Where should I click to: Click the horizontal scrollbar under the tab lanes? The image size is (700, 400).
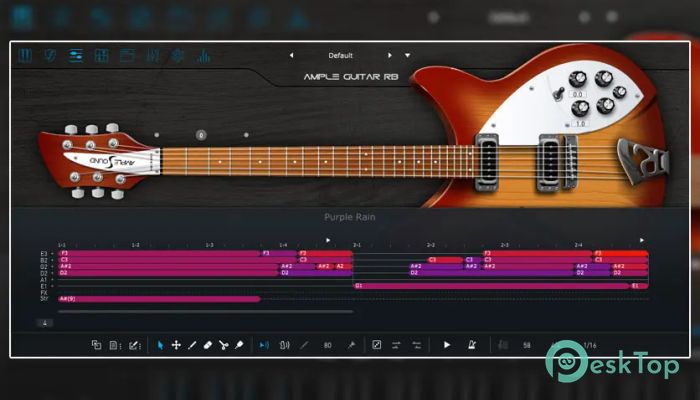[x=206, y=312]
